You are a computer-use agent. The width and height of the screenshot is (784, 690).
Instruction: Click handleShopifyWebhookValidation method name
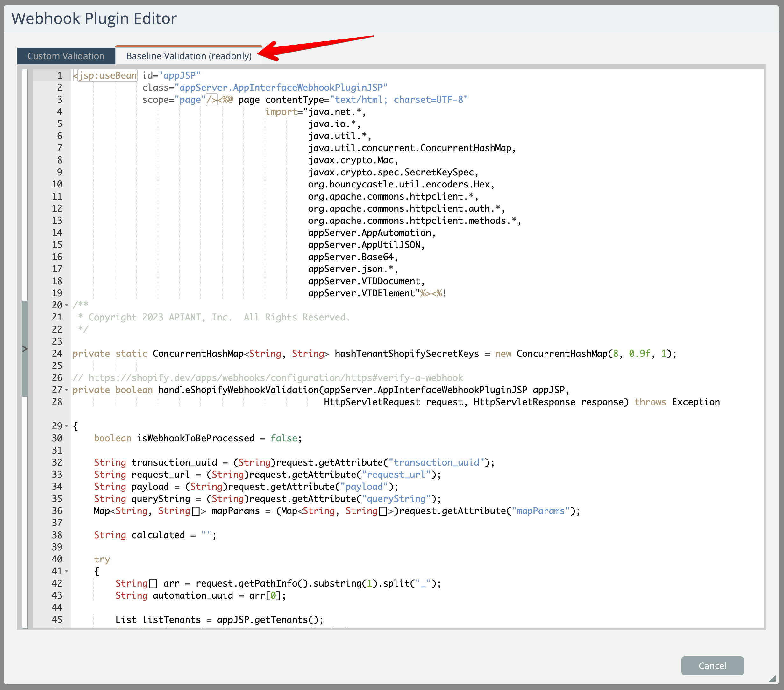pyautogui.click(x=238, y=390)
